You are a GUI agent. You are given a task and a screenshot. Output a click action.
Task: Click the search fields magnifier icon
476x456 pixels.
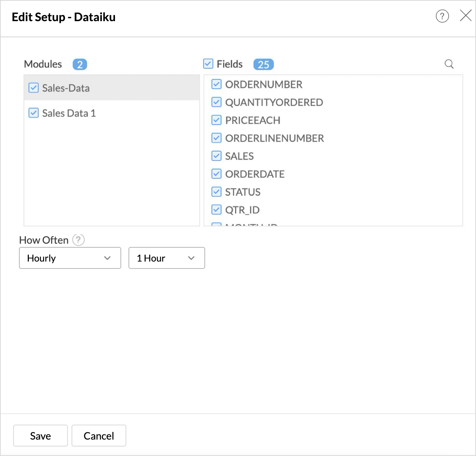point(449,64)
